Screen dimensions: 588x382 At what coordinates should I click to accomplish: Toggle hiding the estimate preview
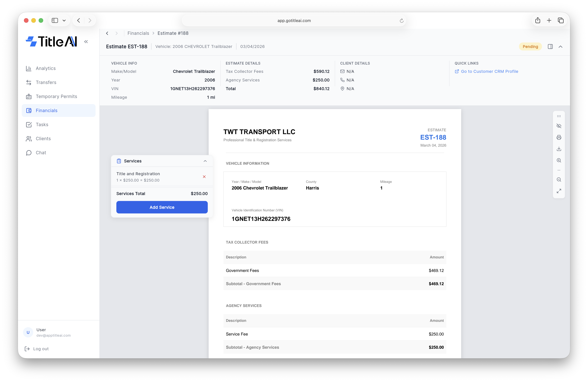[559, 126]
